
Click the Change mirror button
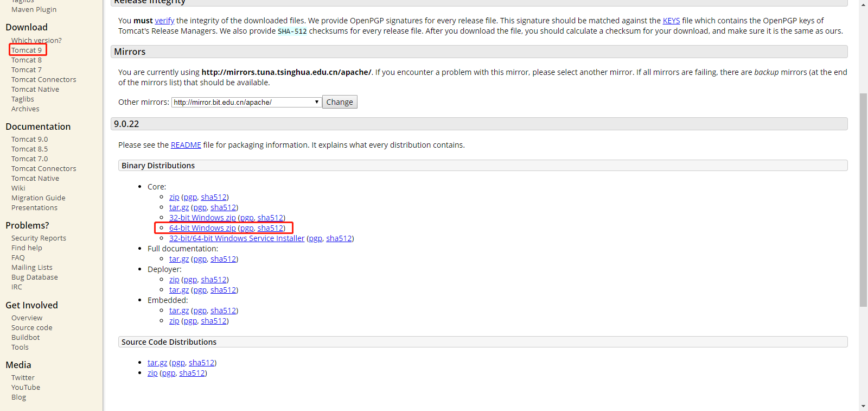pyautogui.click(x=340, y=102)
